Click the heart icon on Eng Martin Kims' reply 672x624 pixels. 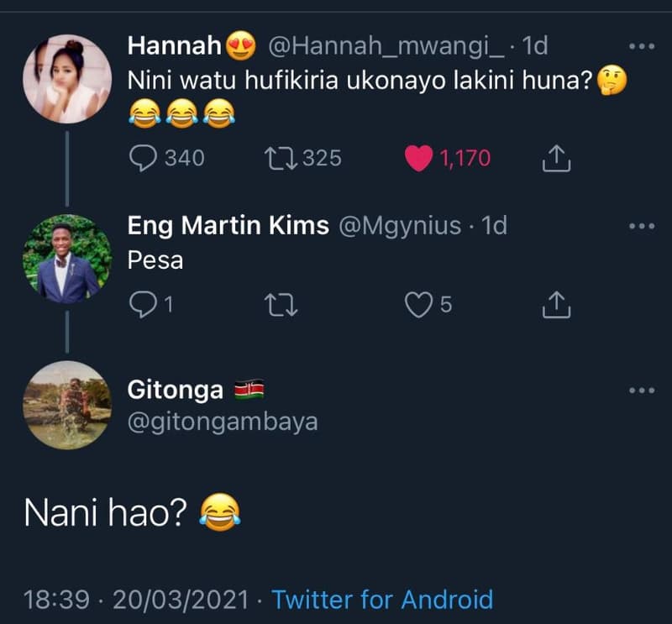click(x=419, y=305)
